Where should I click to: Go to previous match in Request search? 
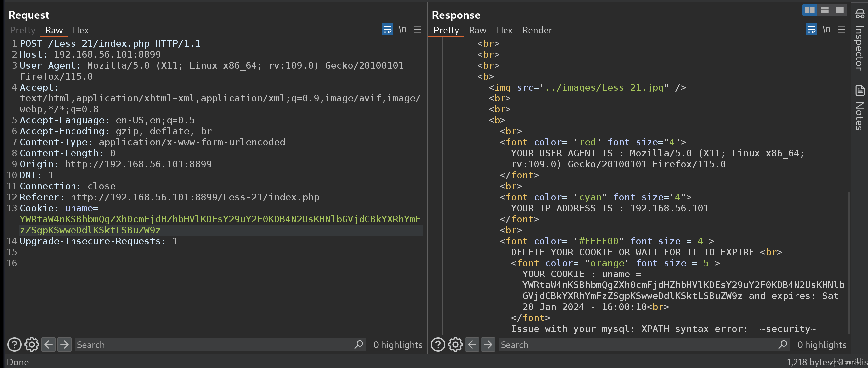coord(49,344)
